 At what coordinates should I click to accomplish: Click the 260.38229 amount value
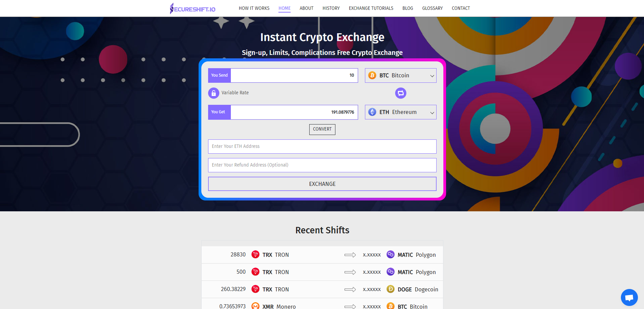click(233, 289)
